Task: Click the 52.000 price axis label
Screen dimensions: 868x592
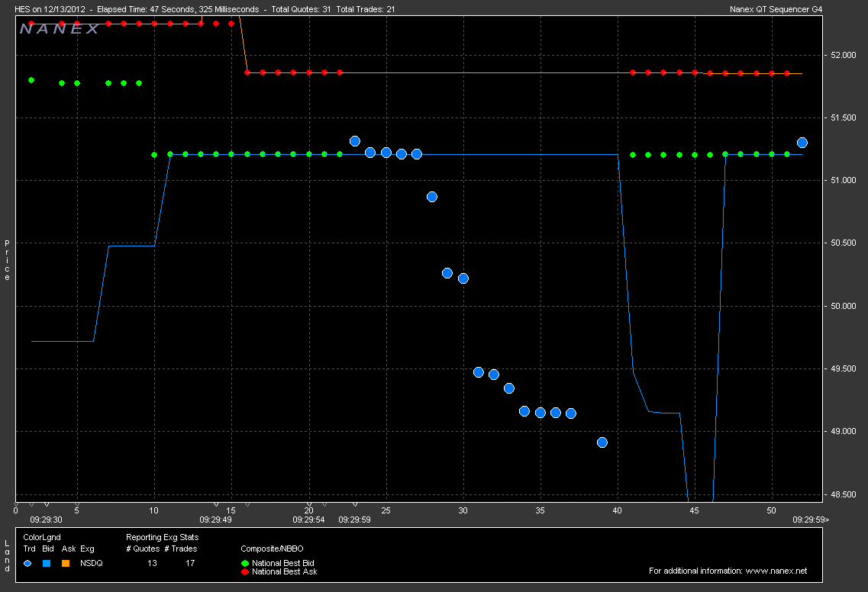Action: click(843, 56)
